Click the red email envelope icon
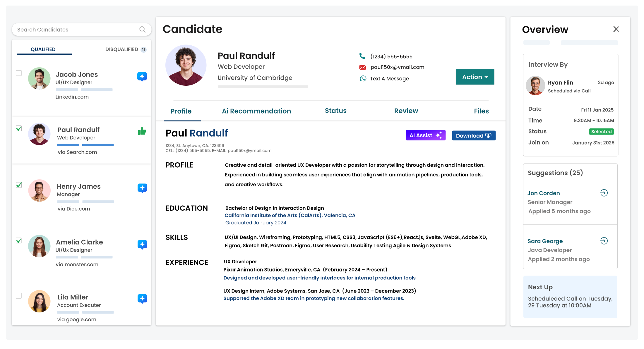The height and width of the screenshot is (349, 644). click(363, 67)
